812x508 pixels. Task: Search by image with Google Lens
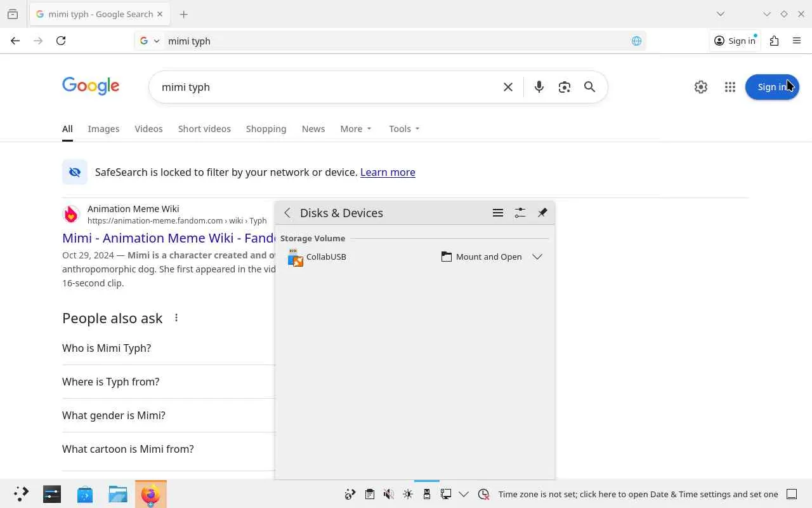[565, 87]
